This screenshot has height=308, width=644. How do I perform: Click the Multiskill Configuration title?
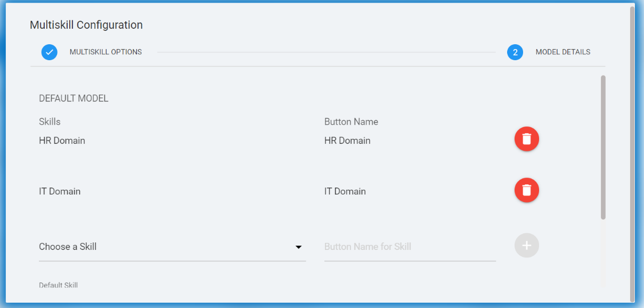click(x=86, y=25)
